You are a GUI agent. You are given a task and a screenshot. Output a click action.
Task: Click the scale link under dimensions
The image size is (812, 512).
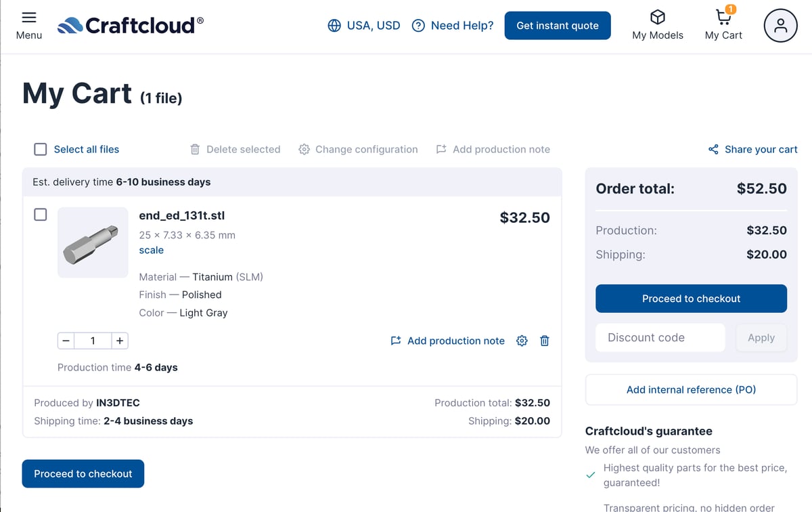[152, 250]
